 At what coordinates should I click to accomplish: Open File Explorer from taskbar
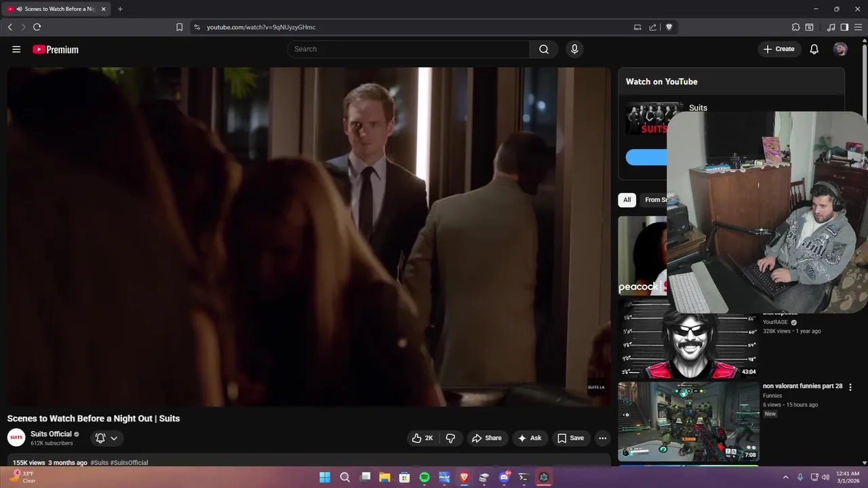tap(384, 477)
